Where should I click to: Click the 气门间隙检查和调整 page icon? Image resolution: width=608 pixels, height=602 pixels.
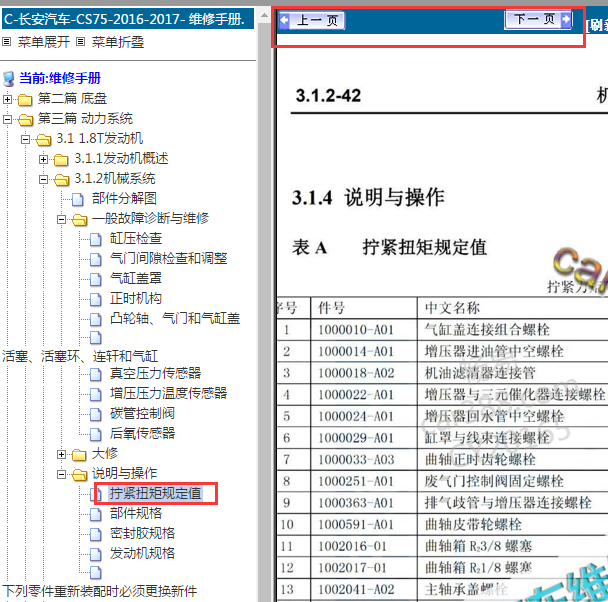click(96, 259)
